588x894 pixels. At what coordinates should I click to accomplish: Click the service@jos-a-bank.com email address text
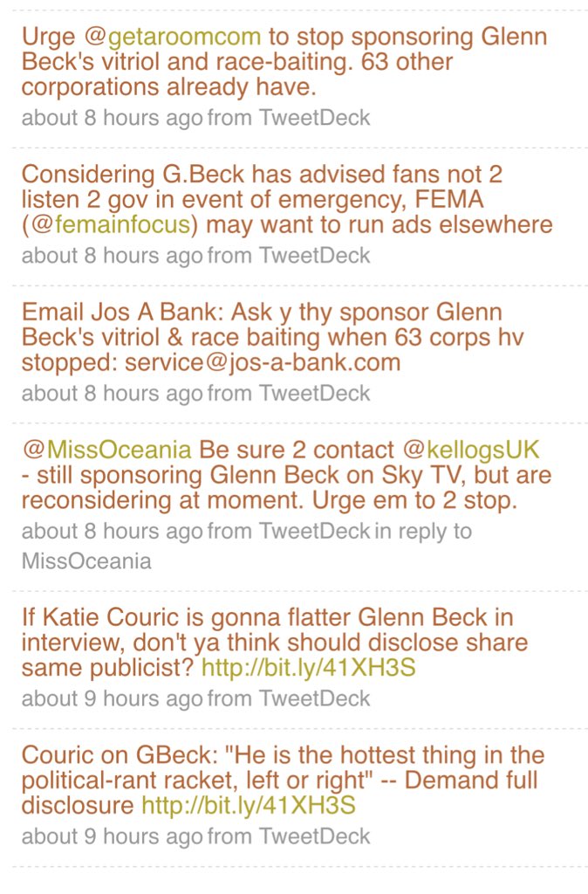coord(263,362)
